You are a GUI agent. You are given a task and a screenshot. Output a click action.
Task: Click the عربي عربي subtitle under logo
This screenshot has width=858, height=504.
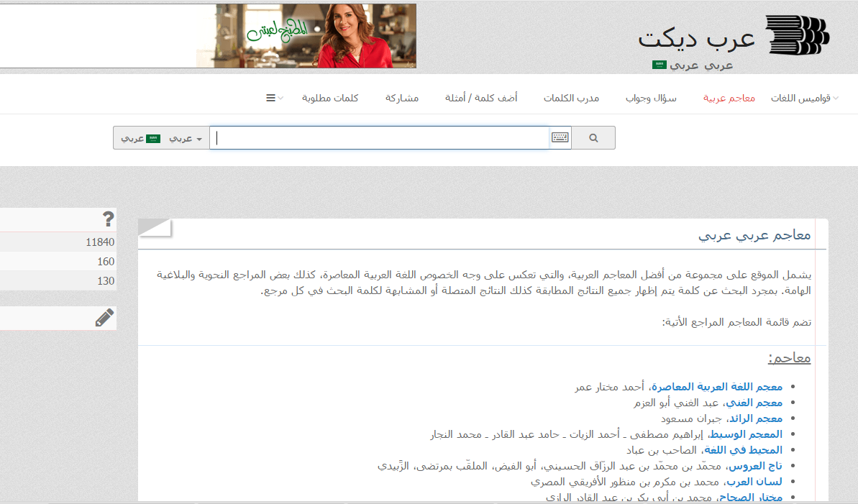click(x=701, y=65)
